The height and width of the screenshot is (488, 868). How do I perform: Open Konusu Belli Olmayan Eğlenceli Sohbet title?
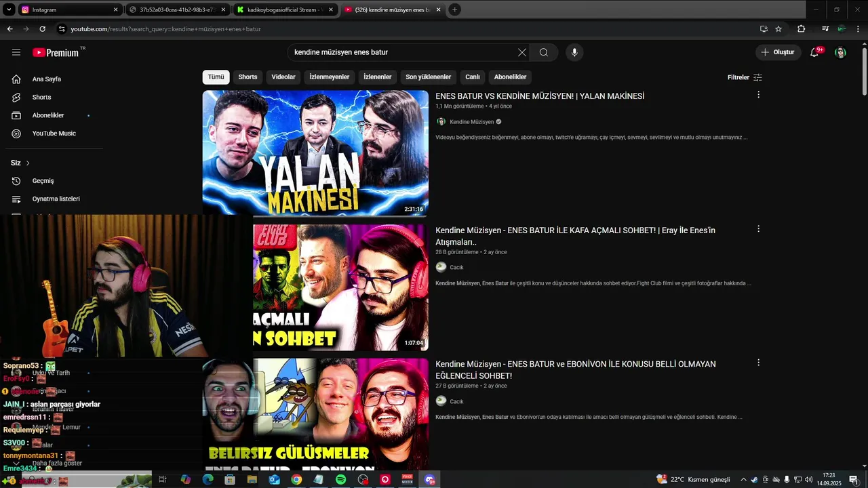[x=575, y=370]
